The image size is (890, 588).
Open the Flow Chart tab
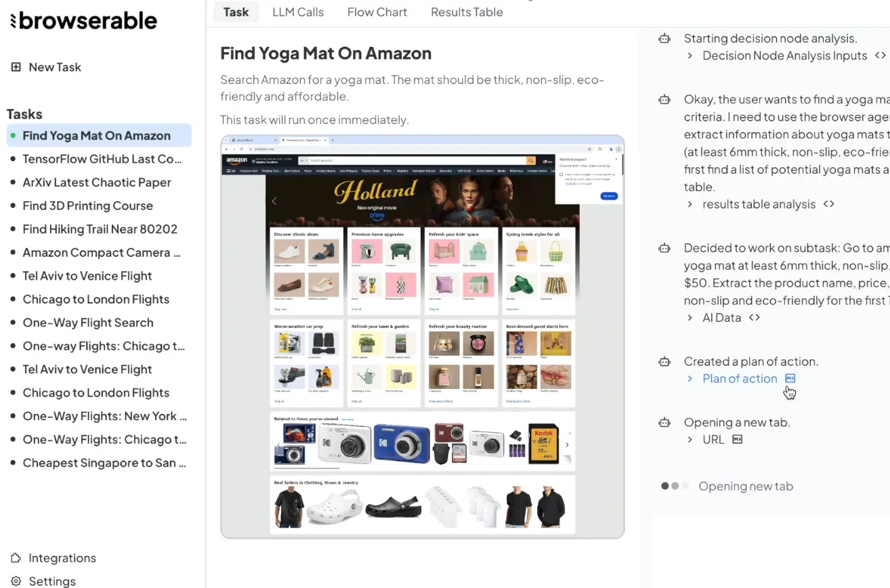tap(377, 12)
